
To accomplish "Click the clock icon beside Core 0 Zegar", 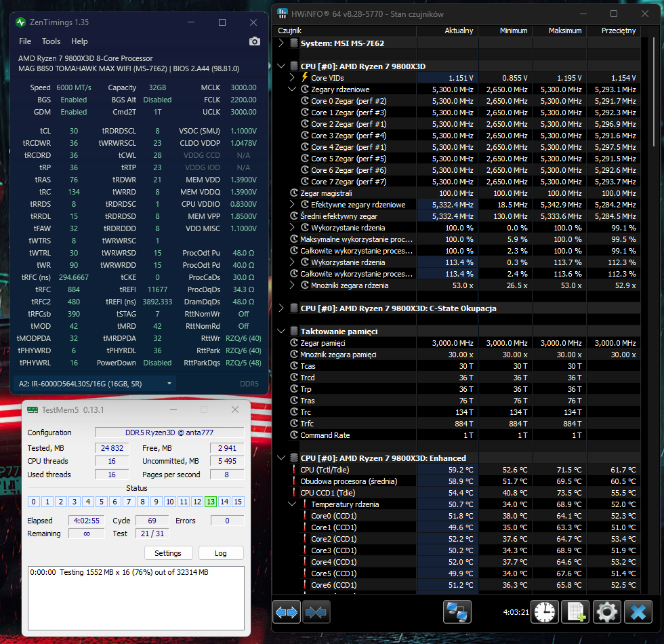I will click(304, 101).
